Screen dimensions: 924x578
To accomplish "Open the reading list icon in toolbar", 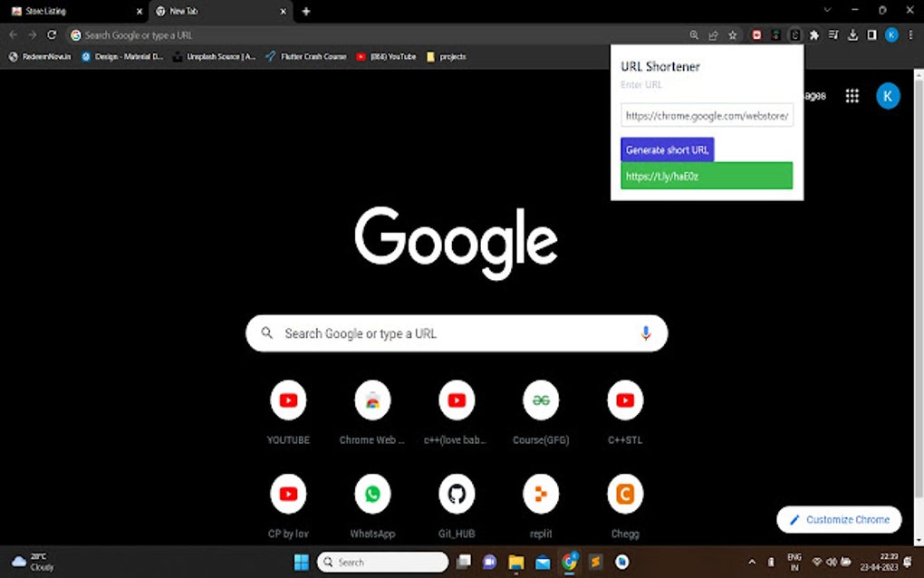I will click(833, 34).
